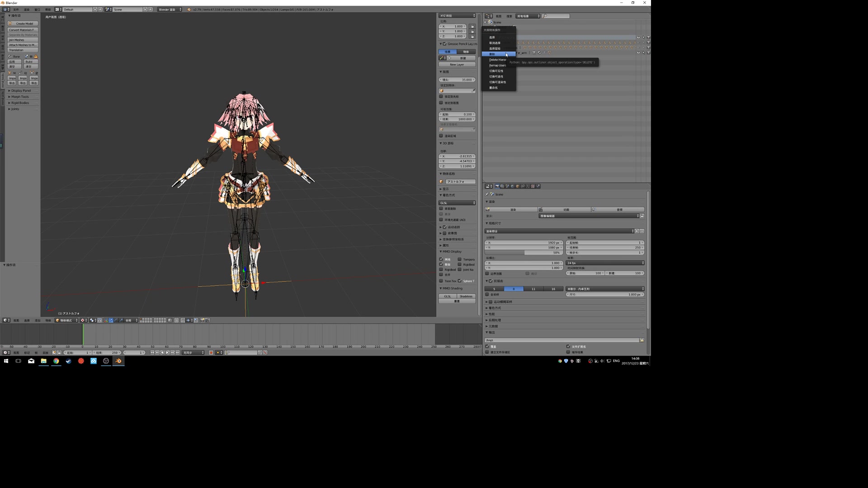Collapse the Grease Pencil Layers panel
This screenshot has width=868, height=488.
pos(441,44)
